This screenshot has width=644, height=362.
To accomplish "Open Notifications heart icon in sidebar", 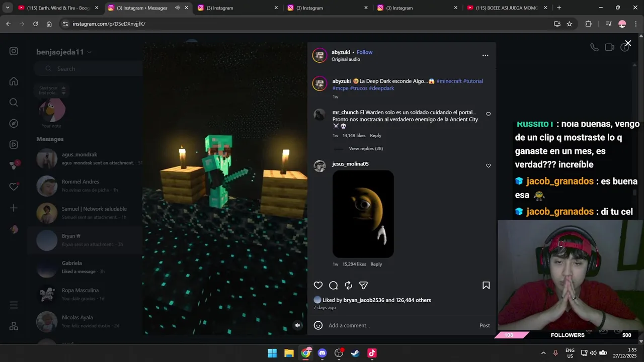I will (14, 187).
